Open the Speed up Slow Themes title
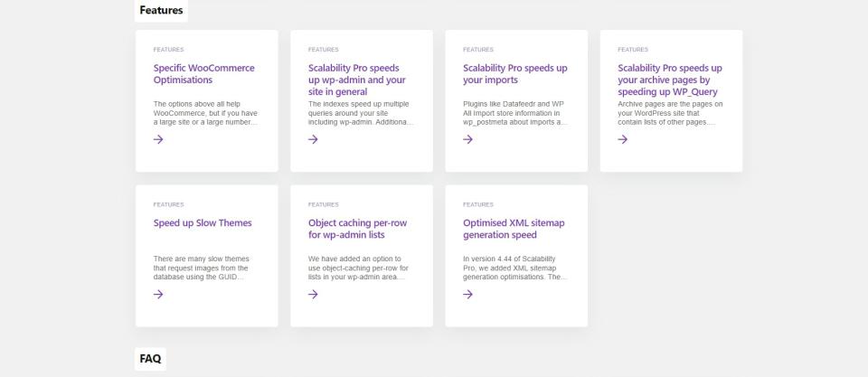This screenshot has height=377, width=868. [x=203, y=223]
